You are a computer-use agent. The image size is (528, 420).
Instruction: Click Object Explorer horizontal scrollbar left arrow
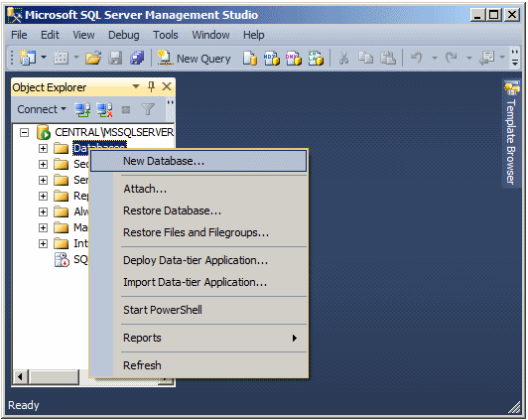(x=20, y=376)
